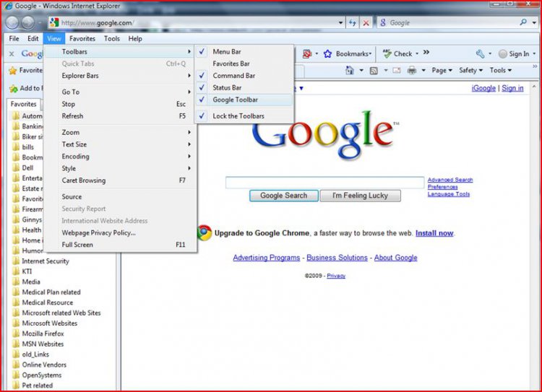542x392 pixels.
Task: Open the About Google link
Action: (395, 258)
